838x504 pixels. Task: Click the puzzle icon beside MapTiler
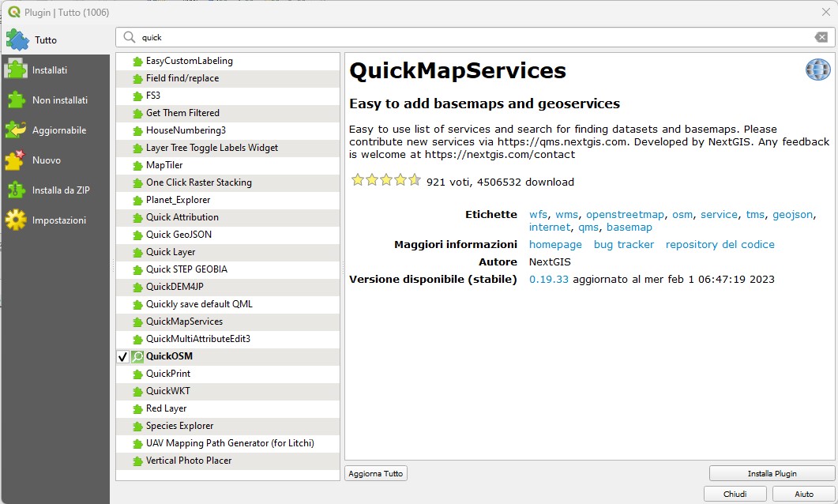click(137, 165)
